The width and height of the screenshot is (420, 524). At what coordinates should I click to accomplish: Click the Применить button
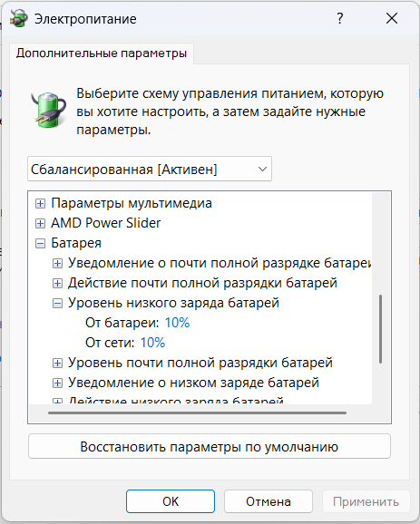click(366, 501)
